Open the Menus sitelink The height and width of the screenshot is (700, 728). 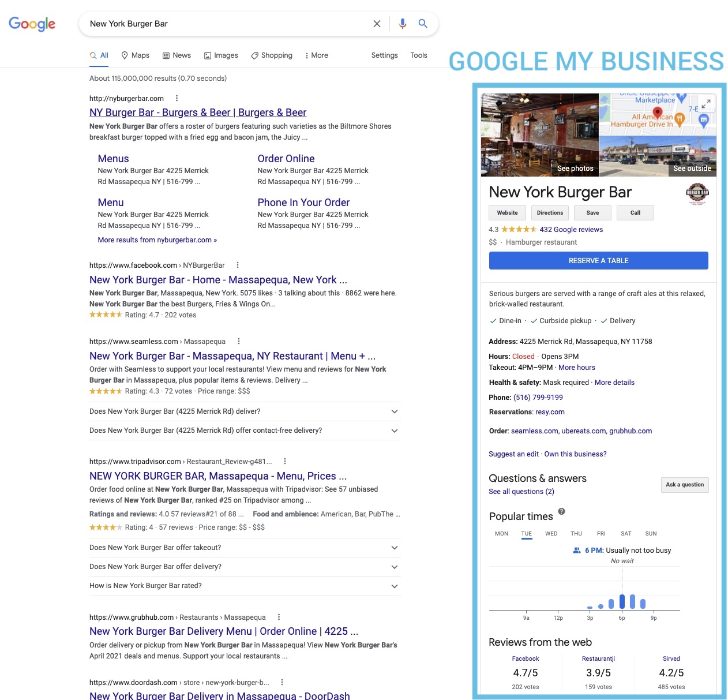click(x=113, y=159)
